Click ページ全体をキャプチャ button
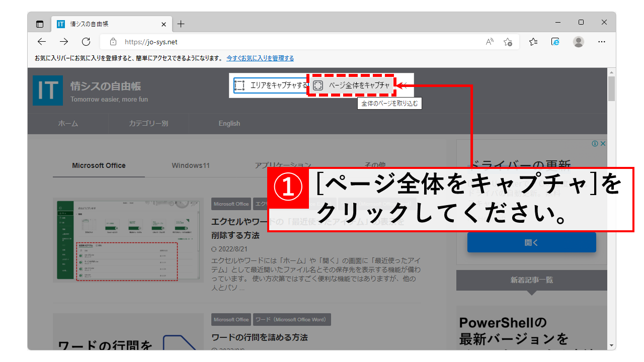This screenshot has width=644, height=362. tap(351, 85)
